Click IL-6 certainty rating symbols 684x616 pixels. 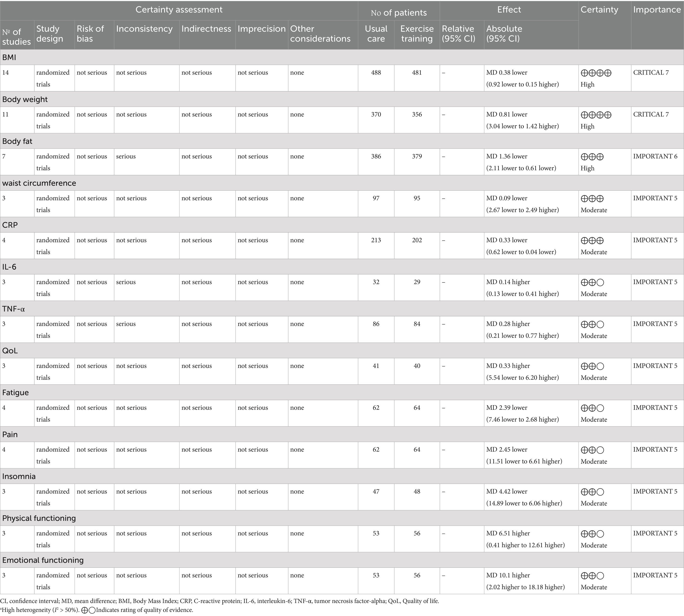tap(592, 282)
